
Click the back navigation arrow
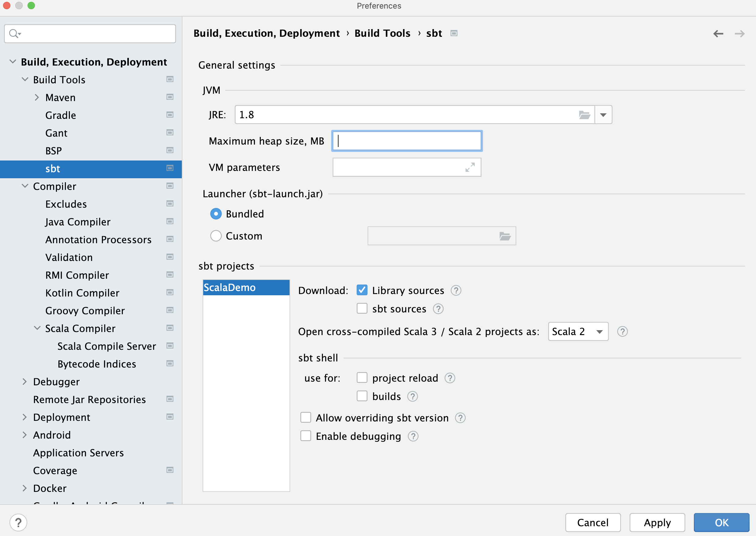[718, 34]
